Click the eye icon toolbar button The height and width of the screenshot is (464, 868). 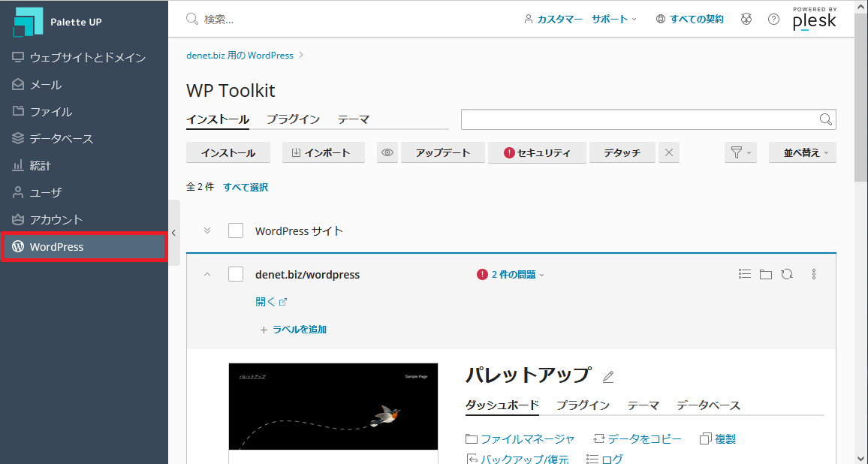click(387, 153)
